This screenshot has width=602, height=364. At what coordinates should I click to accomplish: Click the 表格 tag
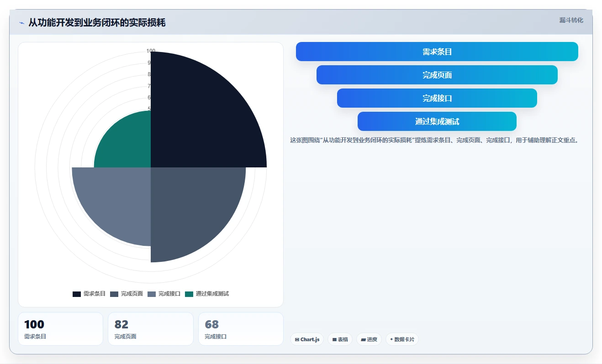click(340, 339)
